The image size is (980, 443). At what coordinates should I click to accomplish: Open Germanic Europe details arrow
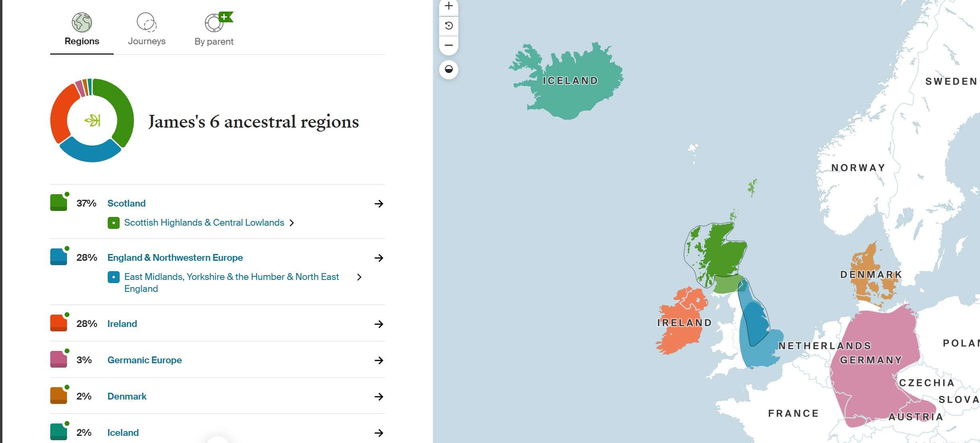(x=379, y=360)
